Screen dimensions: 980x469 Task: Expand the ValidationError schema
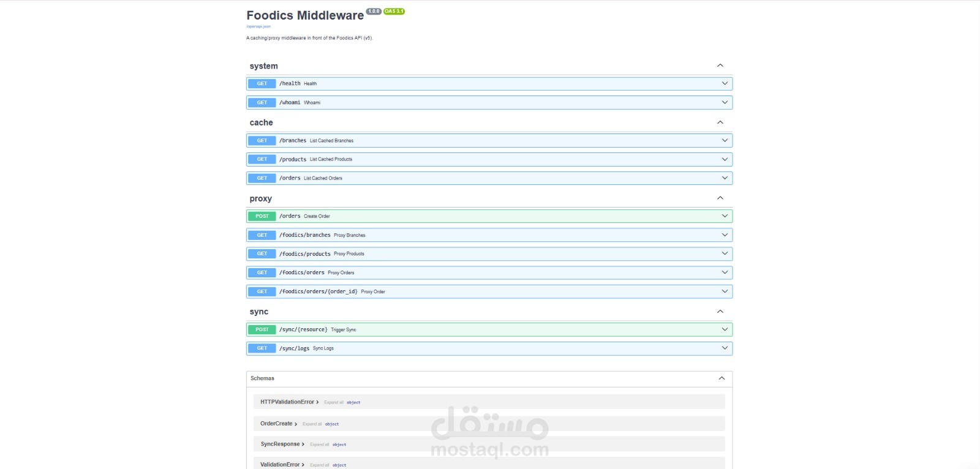[x=282, y=465]
